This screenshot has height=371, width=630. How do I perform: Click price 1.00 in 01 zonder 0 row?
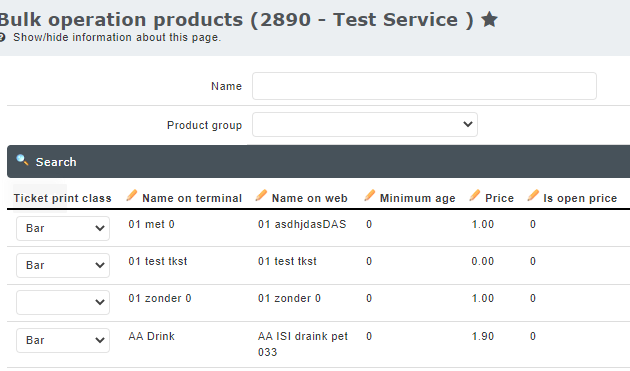click(483, 298)
